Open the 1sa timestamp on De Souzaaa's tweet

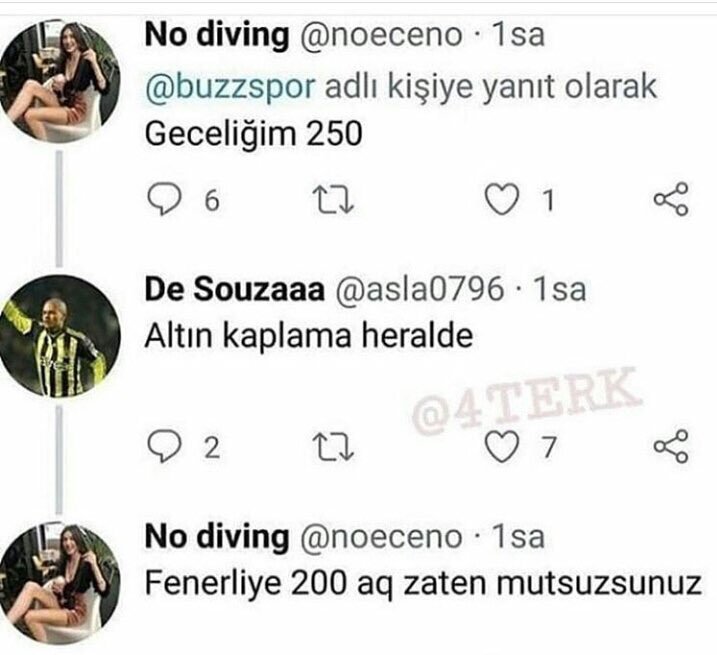(559, 290)
